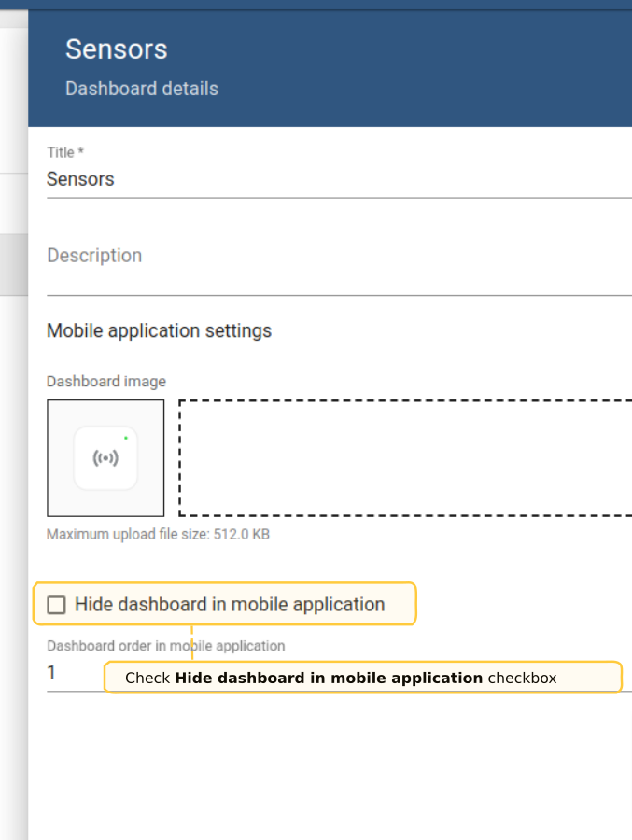Click the Title field containing Sensors
The height and width of the screenshot is (840, 632).
(280, 179)
